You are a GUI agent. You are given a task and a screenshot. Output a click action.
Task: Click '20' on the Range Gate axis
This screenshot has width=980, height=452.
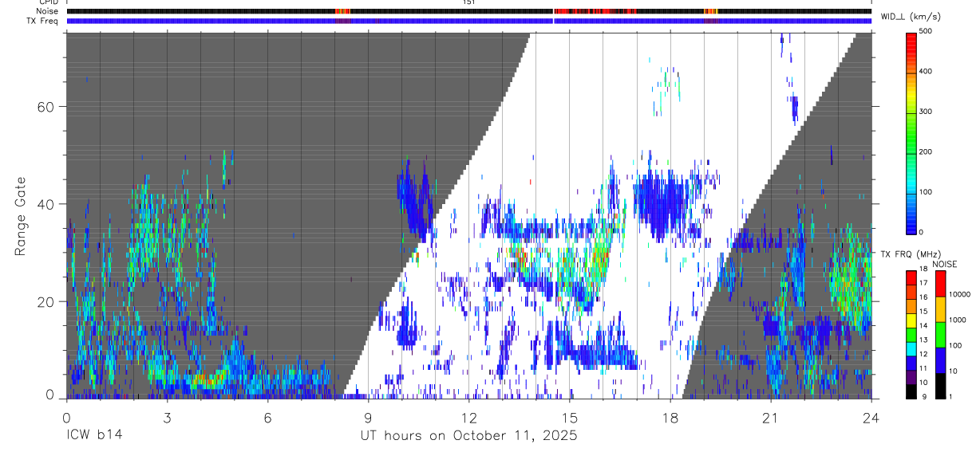[46, 301]
